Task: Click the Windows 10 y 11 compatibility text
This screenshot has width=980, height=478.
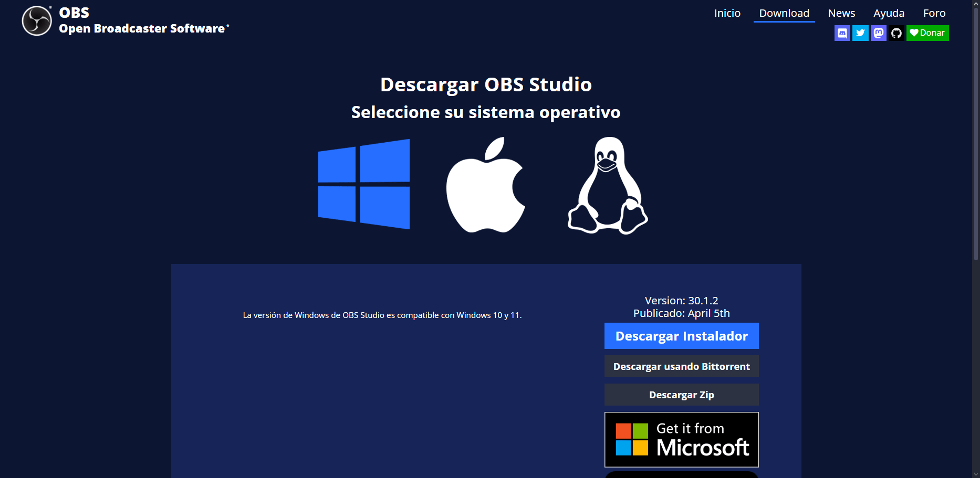Action: [x=382, y=315]
